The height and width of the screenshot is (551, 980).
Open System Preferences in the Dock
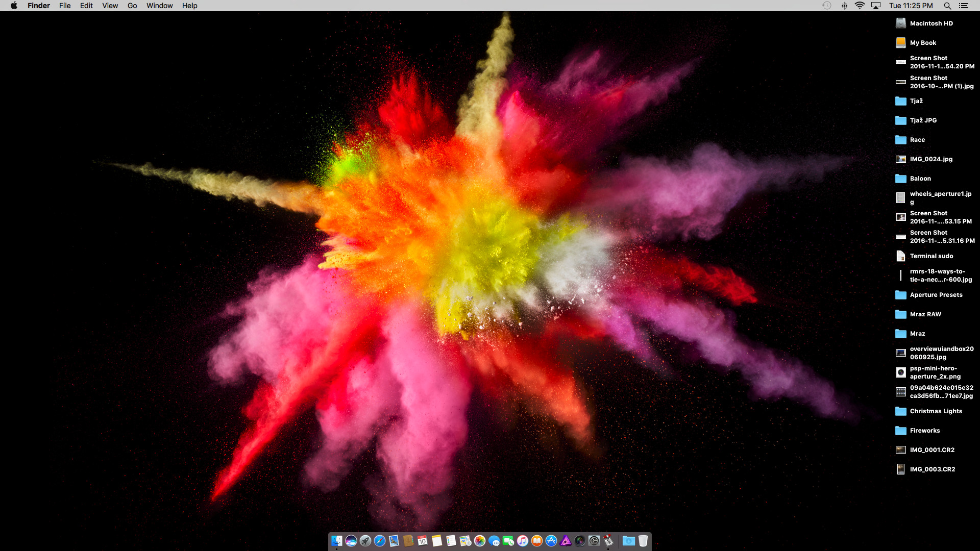coord(594,541)
